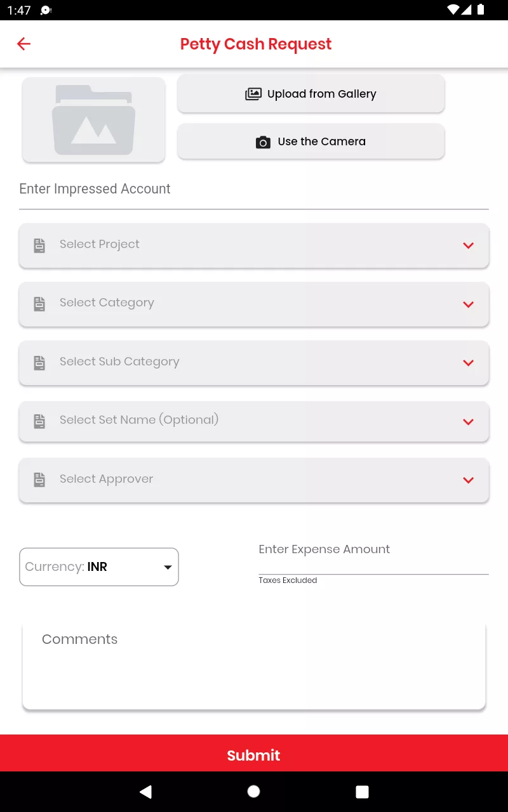
Task: Click the document icon beside Select Category
Action: tap(39, 304)
